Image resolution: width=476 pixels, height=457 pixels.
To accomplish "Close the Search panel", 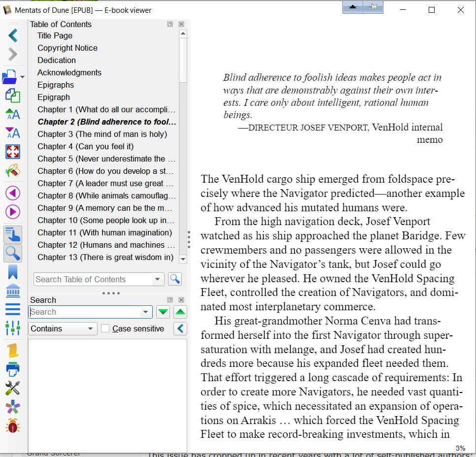I will (x=181, y=300).
